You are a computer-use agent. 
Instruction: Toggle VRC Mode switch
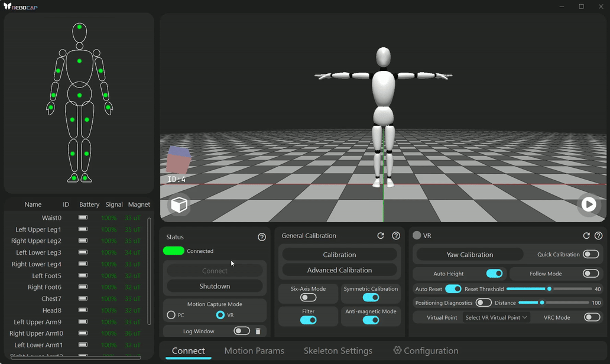click(592, 317)
